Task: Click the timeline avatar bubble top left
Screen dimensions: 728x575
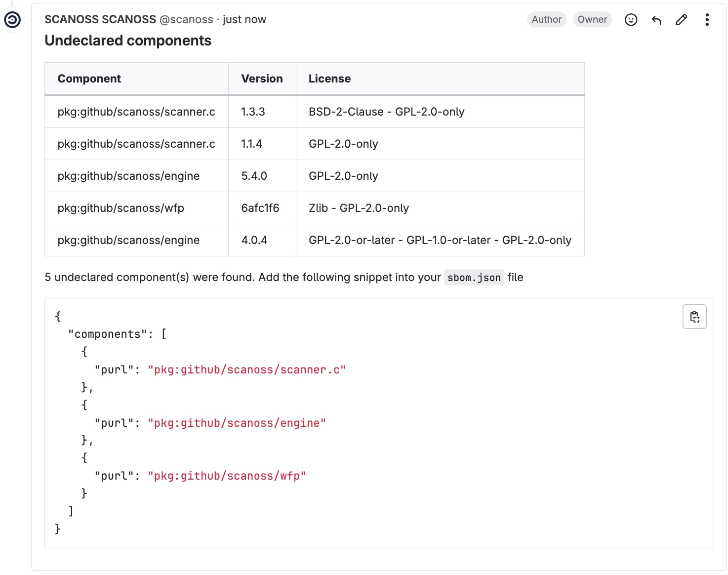Action: 12,20
